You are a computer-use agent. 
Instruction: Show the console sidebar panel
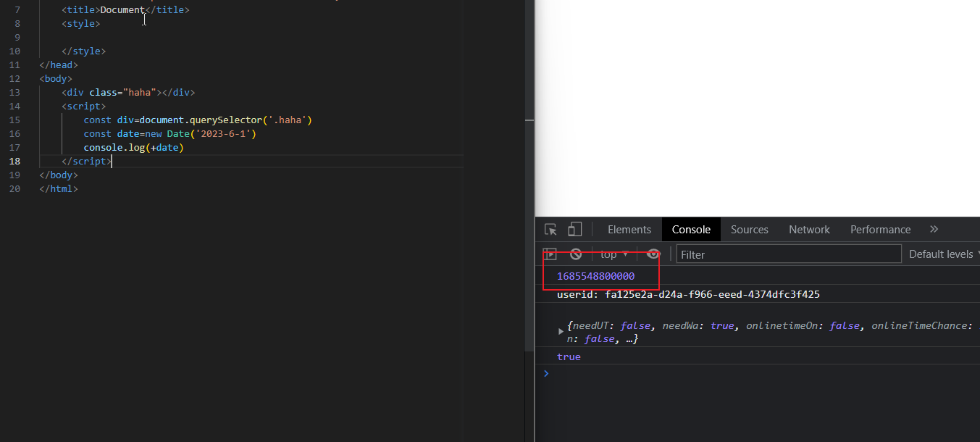tap(550, 254)
